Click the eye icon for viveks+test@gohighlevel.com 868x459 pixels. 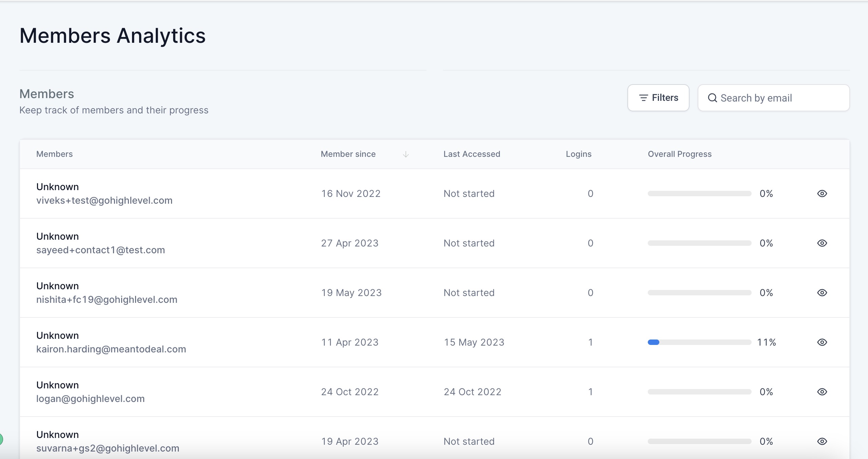coord(822,194)
